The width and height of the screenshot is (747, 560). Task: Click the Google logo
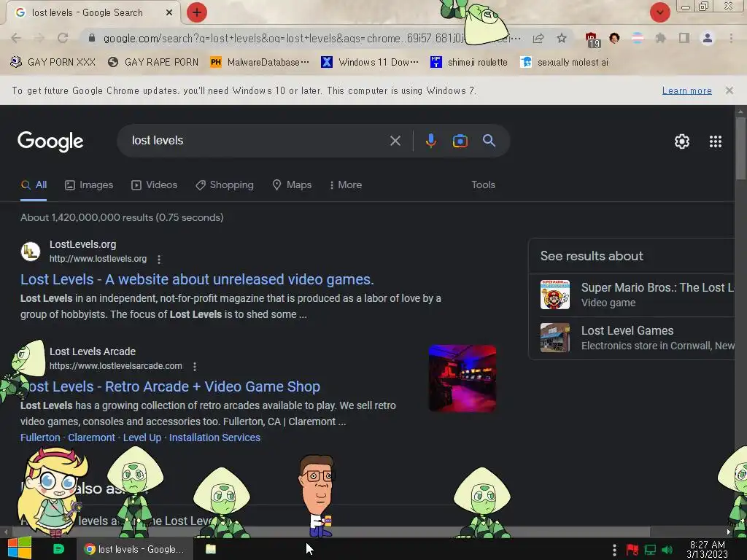pos(50,141)
